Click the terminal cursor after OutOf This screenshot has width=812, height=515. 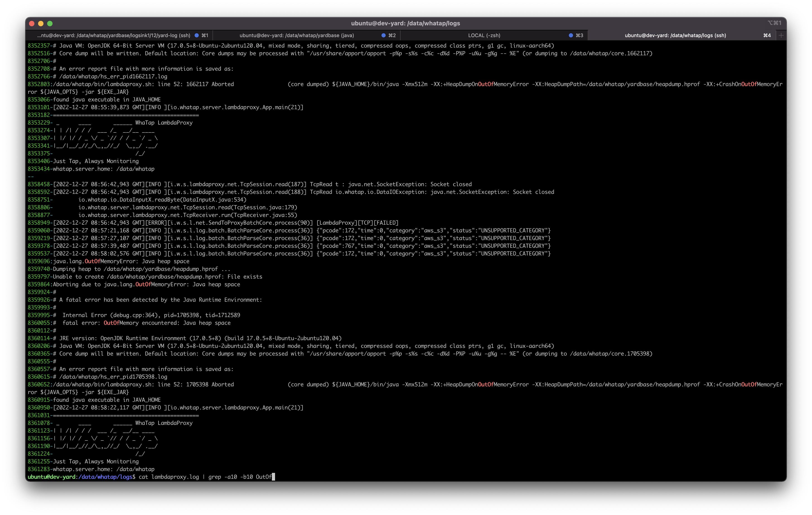273,477
